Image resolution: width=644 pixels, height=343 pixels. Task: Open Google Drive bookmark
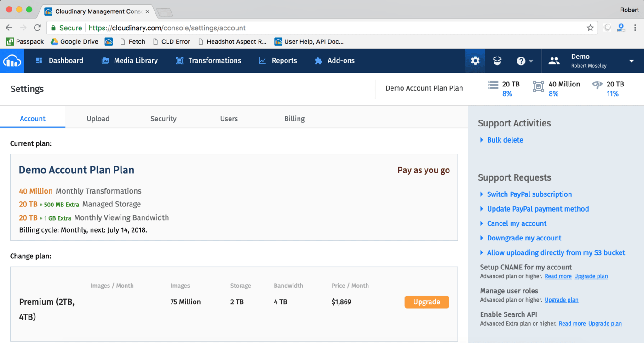click(x=74, y=41)
